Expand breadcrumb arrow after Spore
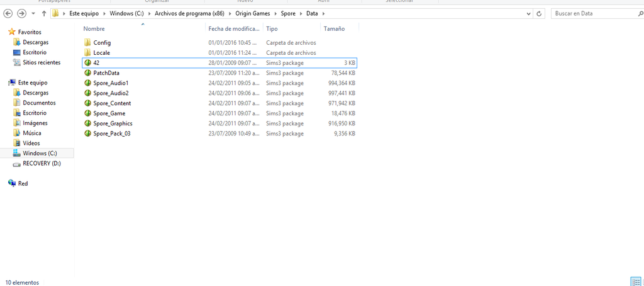The image size is (644, 286). coord(301,14)
